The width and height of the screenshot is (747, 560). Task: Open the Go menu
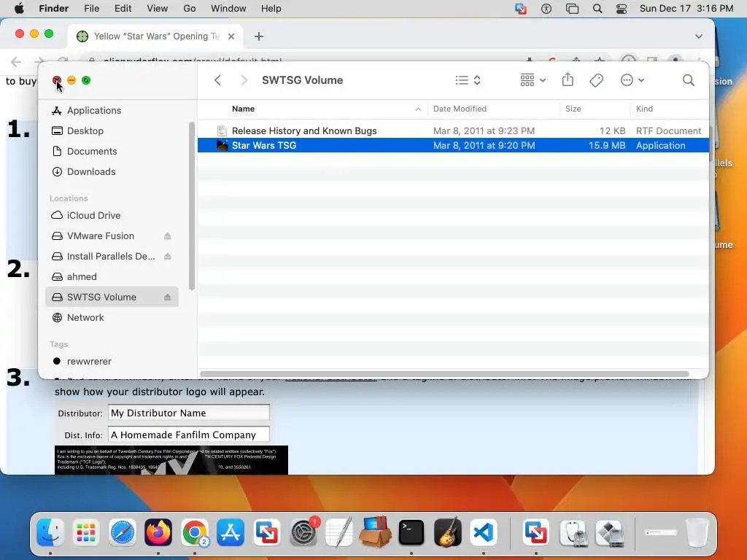(190, 9)
